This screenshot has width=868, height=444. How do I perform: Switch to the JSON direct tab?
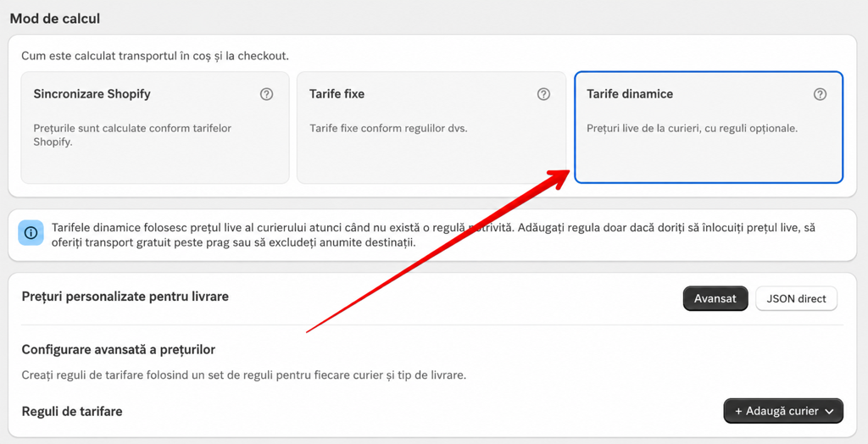pos(796,298)
